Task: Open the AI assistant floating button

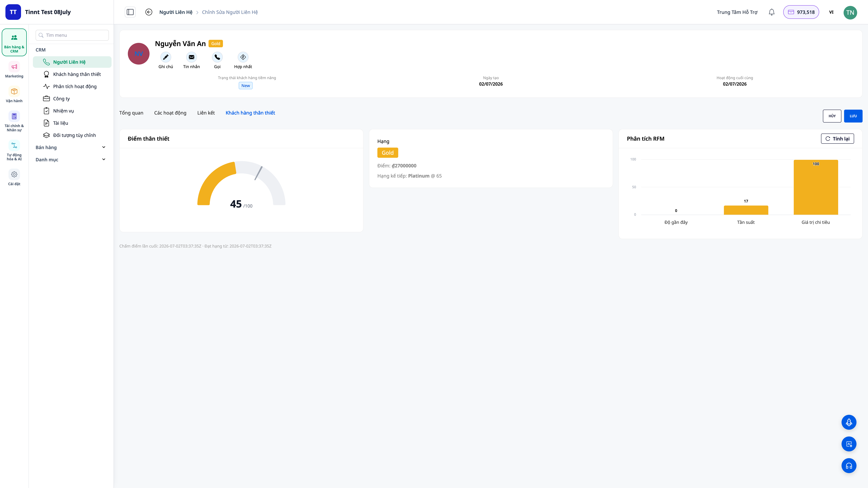Action: [849, 444]
